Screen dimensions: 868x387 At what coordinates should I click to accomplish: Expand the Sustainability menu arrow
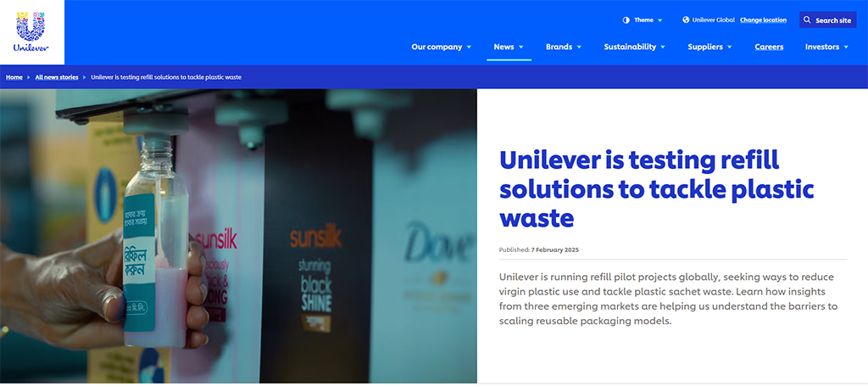coord(663,48)
